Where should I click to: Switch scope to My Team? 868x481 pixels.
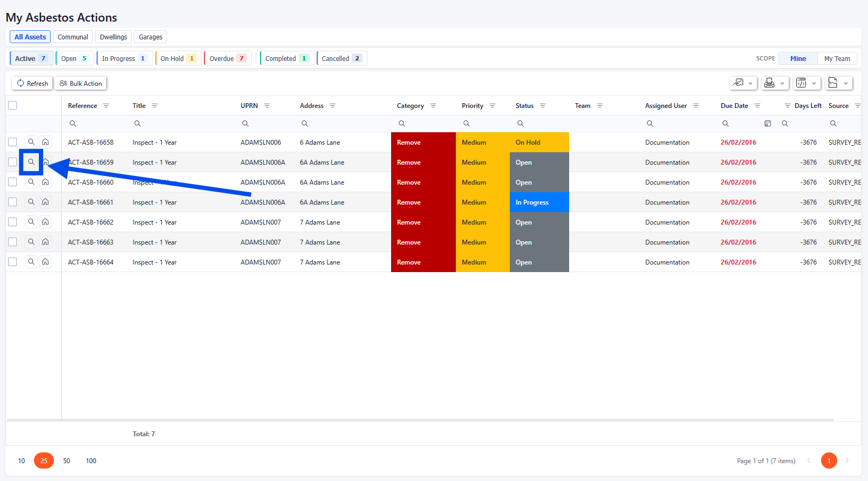[837, 58]
